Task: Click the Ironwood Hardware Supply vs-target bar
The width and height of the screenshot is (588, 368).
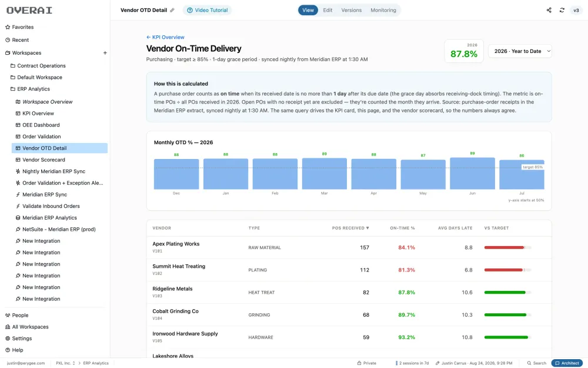Action: [507, 337]
